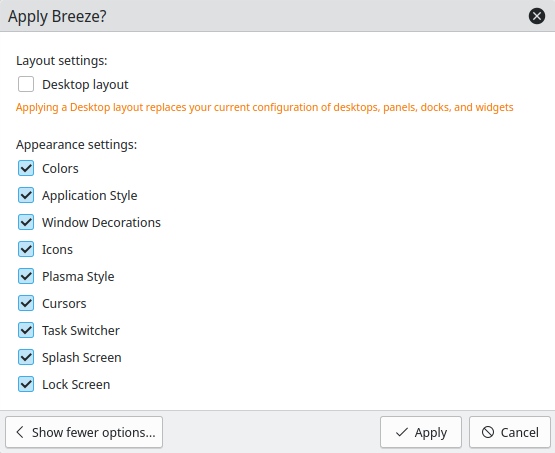Click Show fewer options button

pyautogui.click(x=84, y=432)
